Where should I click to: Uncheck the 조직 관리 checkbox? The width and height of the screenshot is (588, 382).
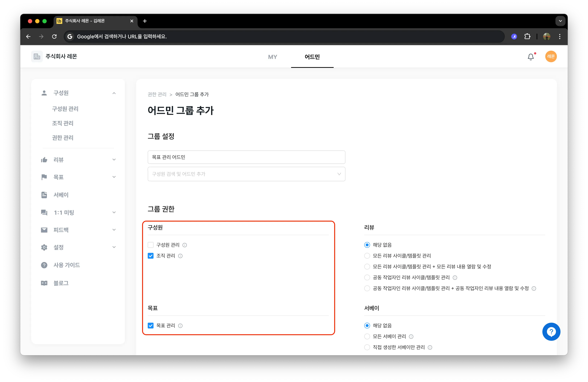click(x=150, y=256)
